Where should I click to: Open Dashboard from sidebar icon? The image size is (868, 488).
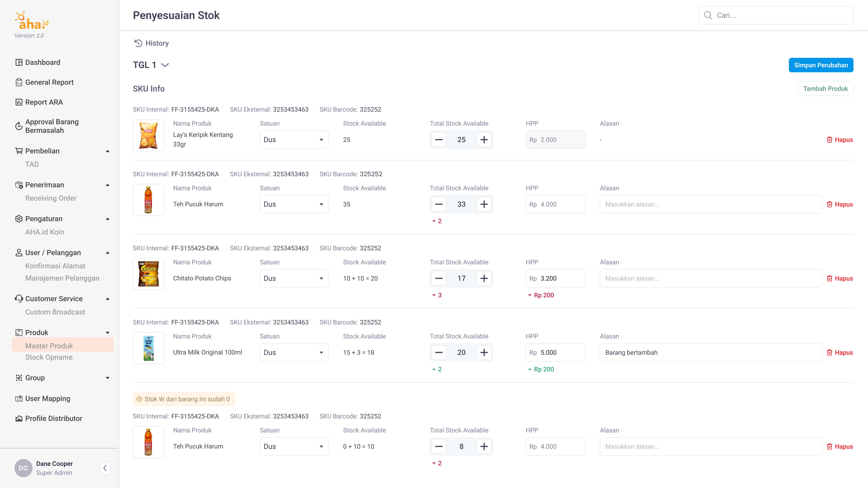tap(19, 62)
